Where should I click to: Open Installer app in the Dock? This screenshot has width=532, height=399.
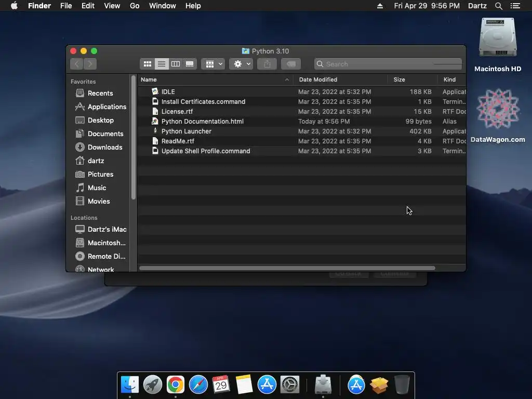pos(323,385)
